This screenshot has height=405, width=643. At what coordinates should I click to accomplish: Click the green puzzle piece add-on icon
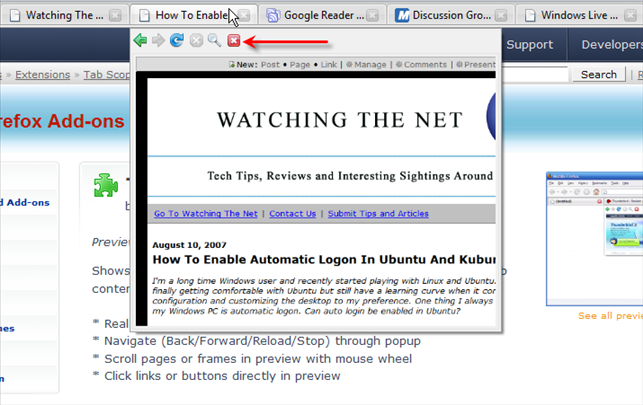(106, 185)
